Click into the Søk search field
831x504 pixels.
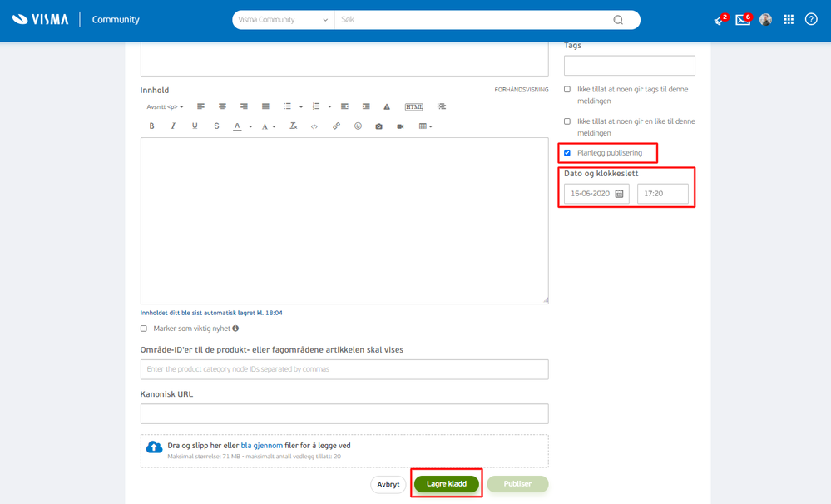pyautogui.click(x=474, y=20)
